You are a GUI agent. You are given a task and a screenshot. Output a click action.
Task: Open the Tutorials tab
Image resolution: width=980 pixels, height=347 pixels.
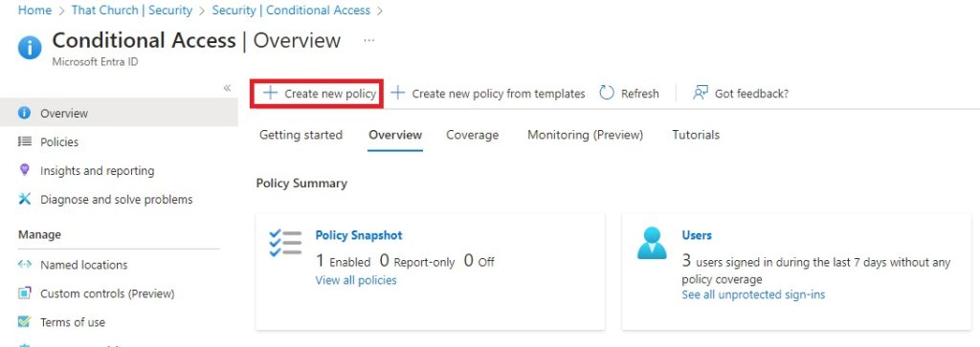[x=696, y=135]
